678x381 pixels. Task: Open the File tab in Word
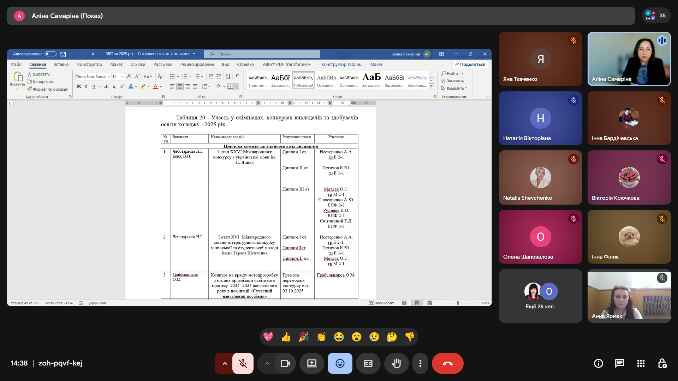(x=16, y=64)
